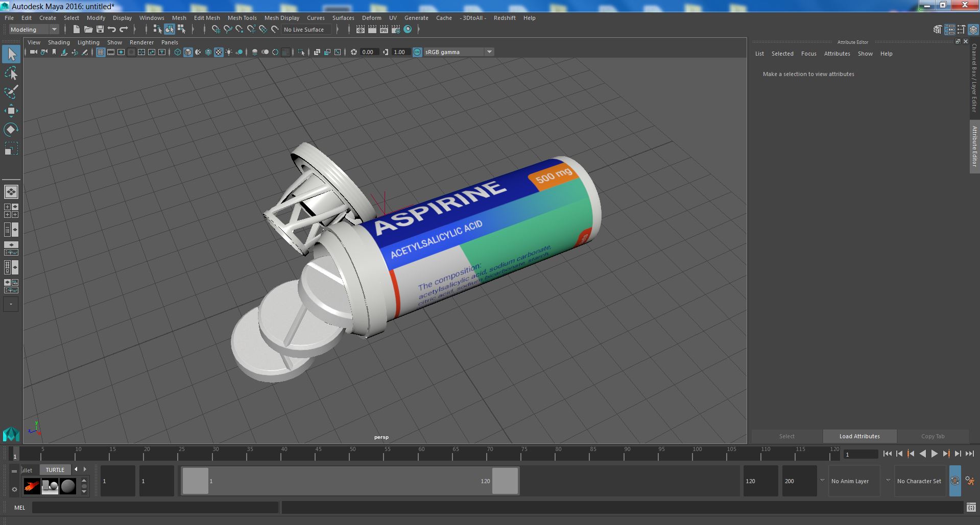Activate the Move tool
Viewport: 980px width, 525px height.
[11, 111]
